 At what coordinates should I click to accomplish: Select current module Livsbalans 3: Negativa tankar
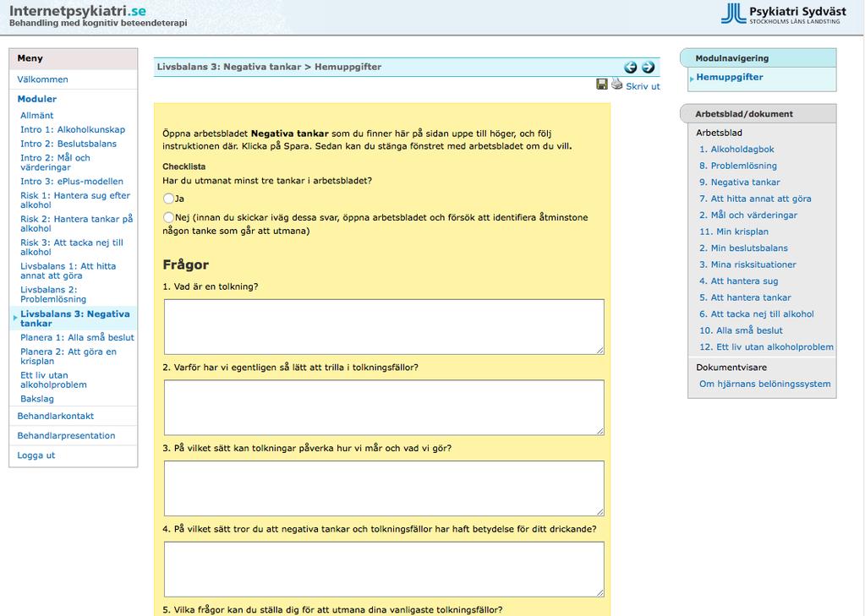coord(75,319)
